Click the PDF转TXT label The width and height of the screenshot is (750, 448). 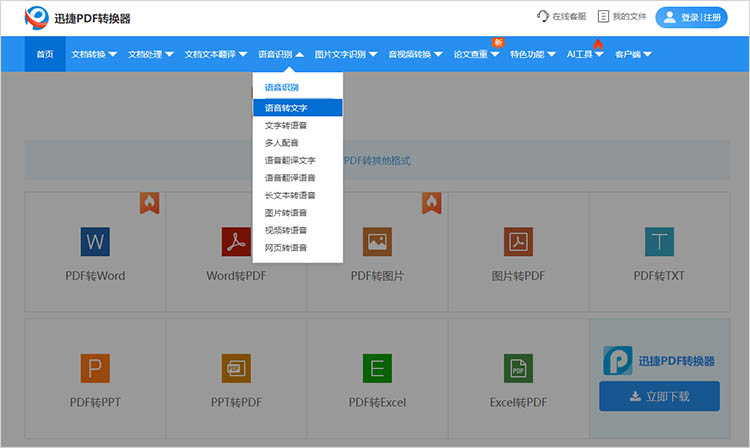(x=659, y=276)
